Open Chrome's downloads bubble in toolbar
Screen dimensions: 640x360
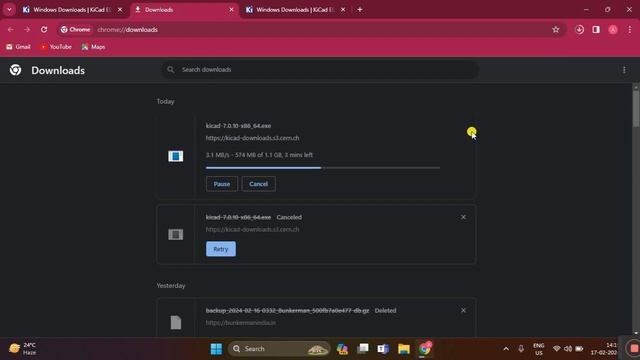click(x=579, y=29)
